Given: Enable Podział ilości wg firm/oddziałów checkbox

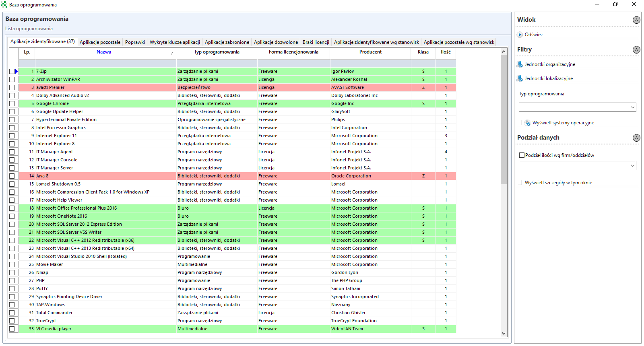Looking at the screenshot, I should coord(522,155).
